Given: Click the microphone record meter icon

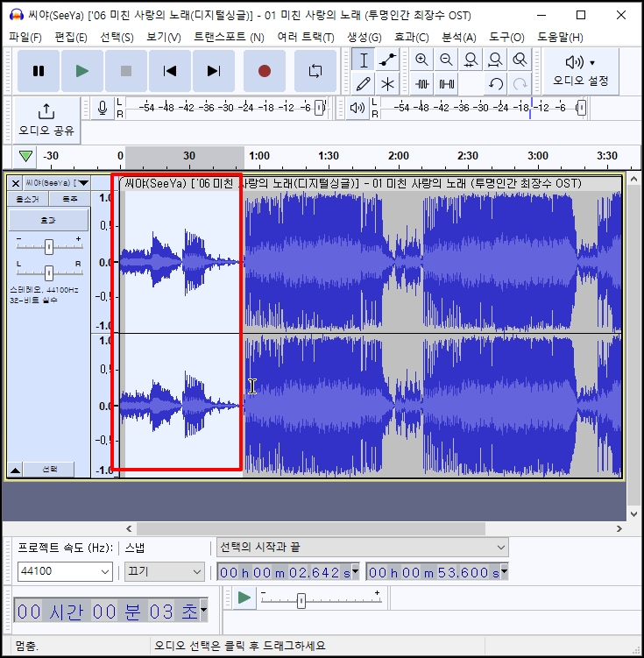Looking at the screenshot, I should click(103, 109).
